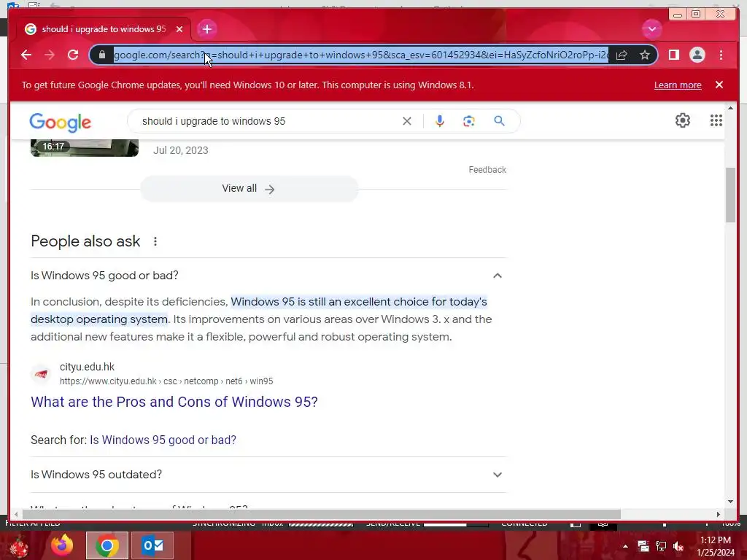Image resolution: width=747 pixels, height=560 pixels.
Task: Clear the search query with the X
Action: 406,121
